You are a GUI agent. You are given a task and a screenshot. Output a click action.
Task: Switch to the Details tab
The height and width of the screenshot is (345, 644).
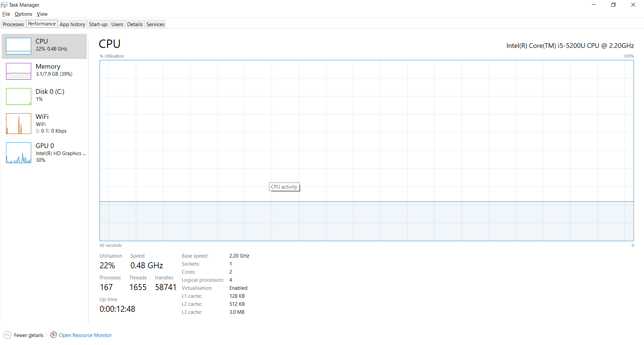pyautogui.click(x=135, y=24)
